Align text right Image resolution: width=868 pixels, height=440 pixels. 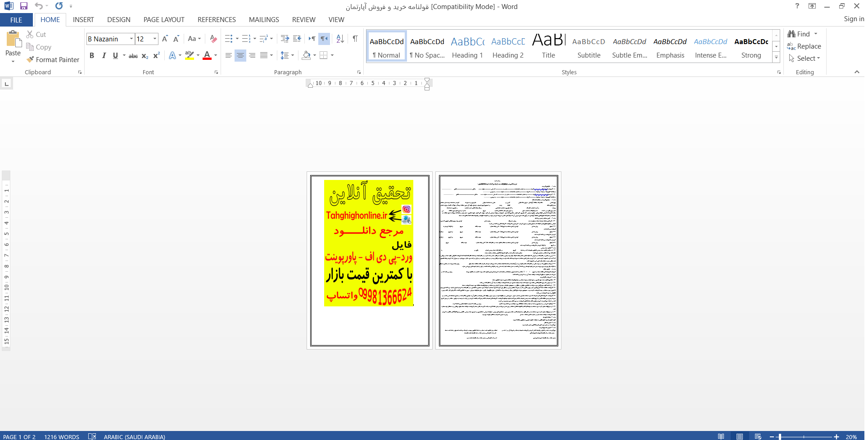[x=252, y=55]
